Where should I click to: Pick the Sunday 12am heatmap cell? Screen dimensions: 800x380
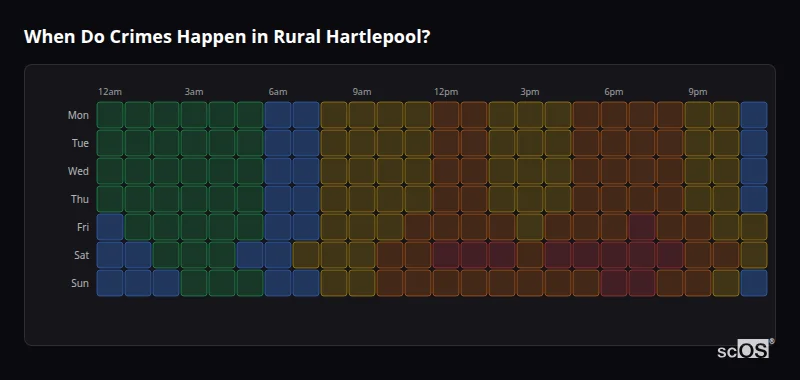(110, 283)
